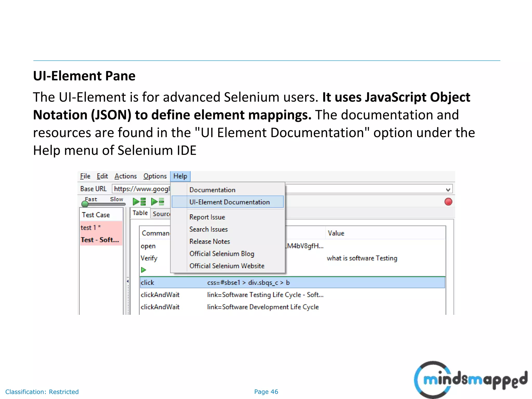Select Release Notes menu item

coord(210,242)
